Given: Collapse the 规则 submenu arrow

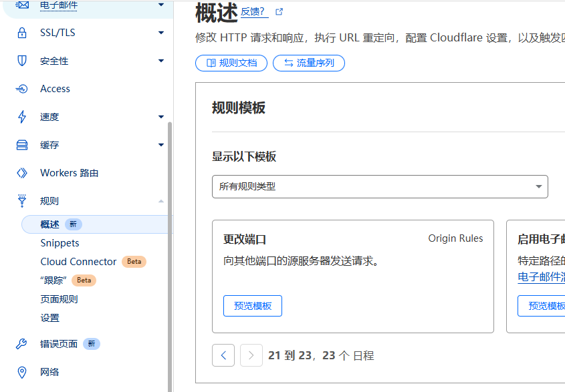Looking at the screenshot, I should coord(161,201).
